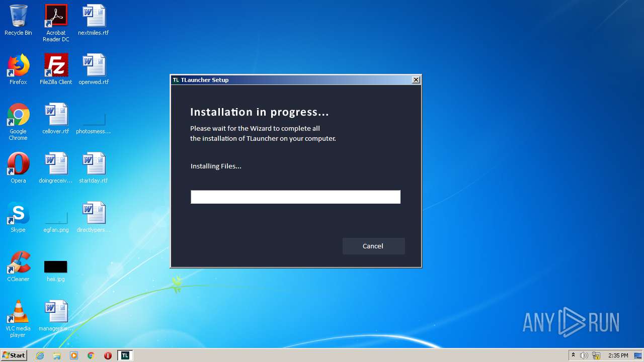644x362 pixels.
Task: Open doingreceiv rtf document
Action: tap(56, 168)
